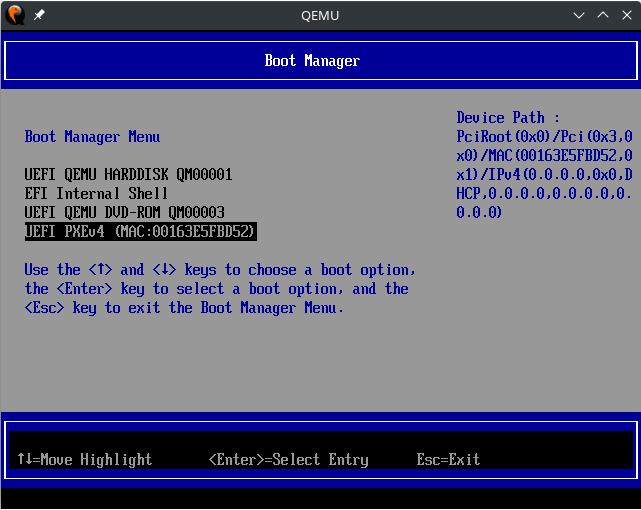
Task: Click the Boot Manager header title
Action: 312,60
